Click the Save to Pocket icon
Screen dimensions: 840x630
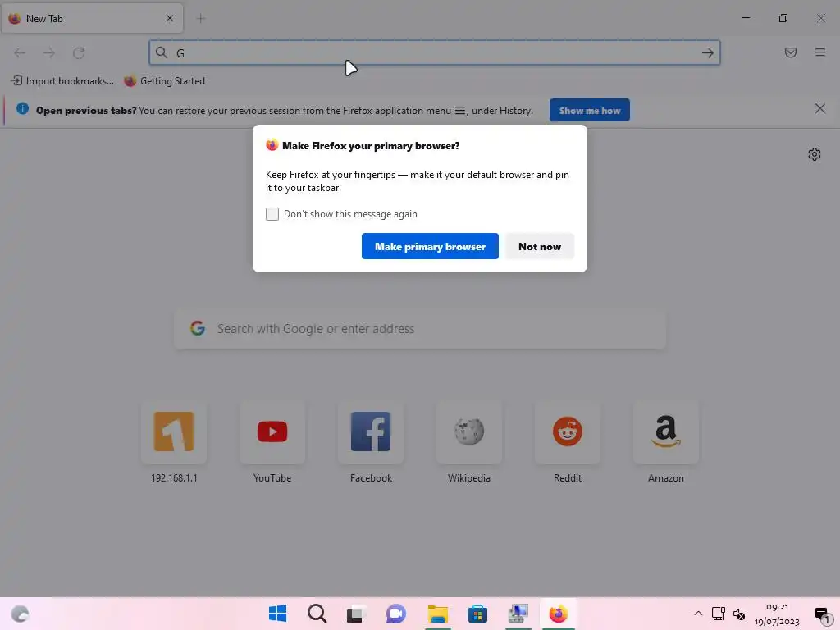click(790, 52)
